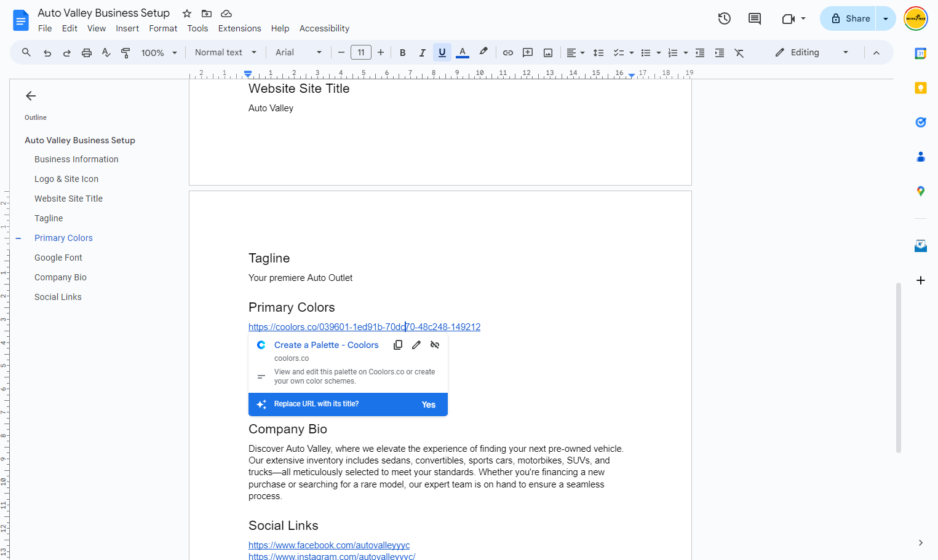Click the font size field
This screenshot has width=938, height=560.
coord(361,52)
